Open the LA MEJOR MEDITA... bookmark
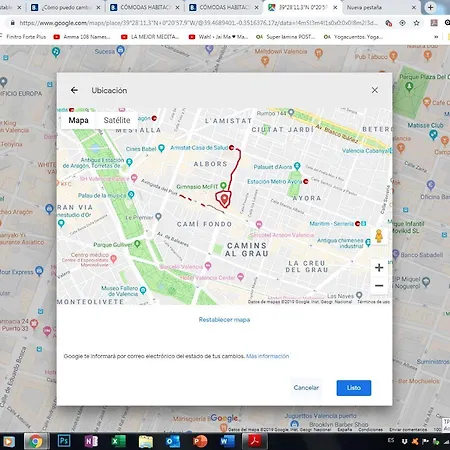Screen dimensions: 450x450 [150, 37]
